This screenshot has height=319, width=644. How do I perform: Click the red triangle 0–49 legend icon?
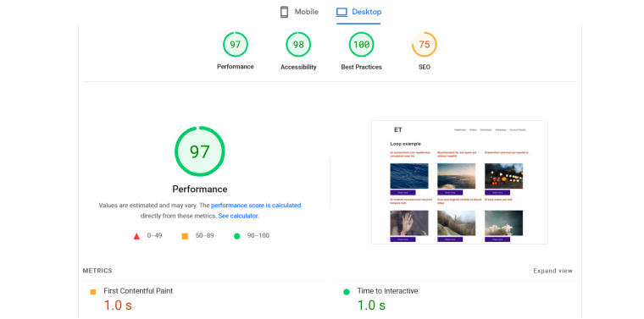(x=136, y=236)
